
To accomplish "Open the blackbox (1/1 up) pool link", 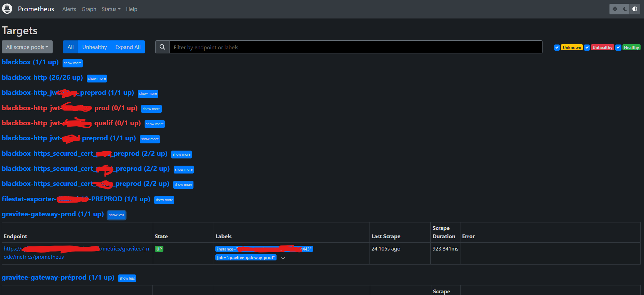I will pos(30,62).
